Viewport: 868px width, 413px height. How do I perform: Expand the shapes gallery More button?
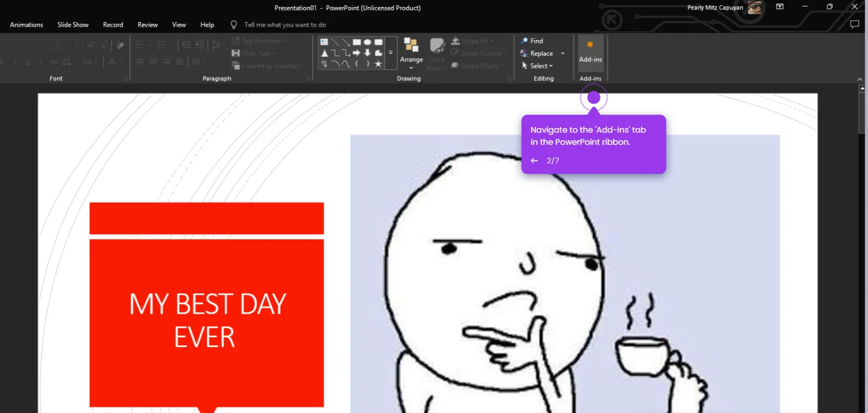coord(391,53)
